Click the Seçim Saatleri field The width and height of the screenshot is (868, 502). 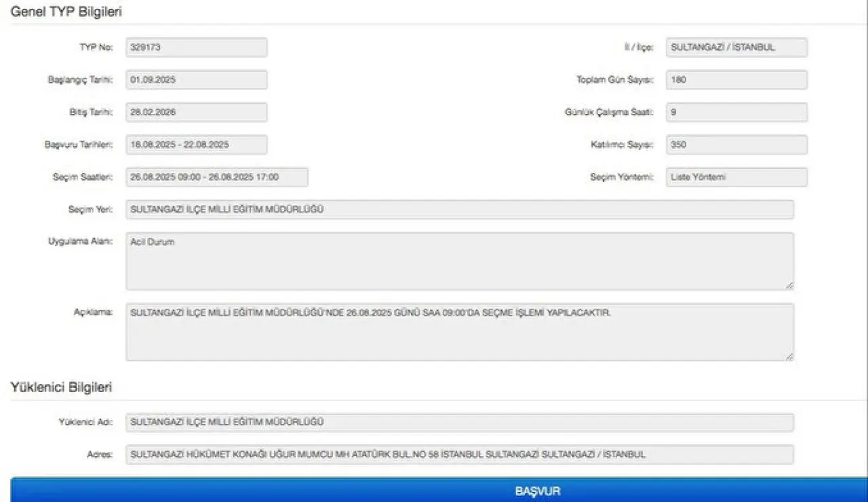(x=216, y=177)
